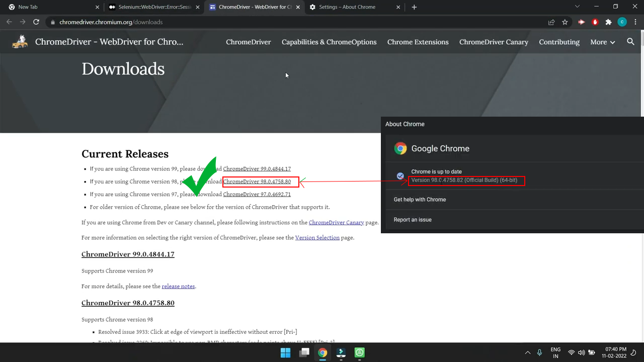Click the release notes link
The height and width of the screenshot is (362, 644).
click(178, 286)
